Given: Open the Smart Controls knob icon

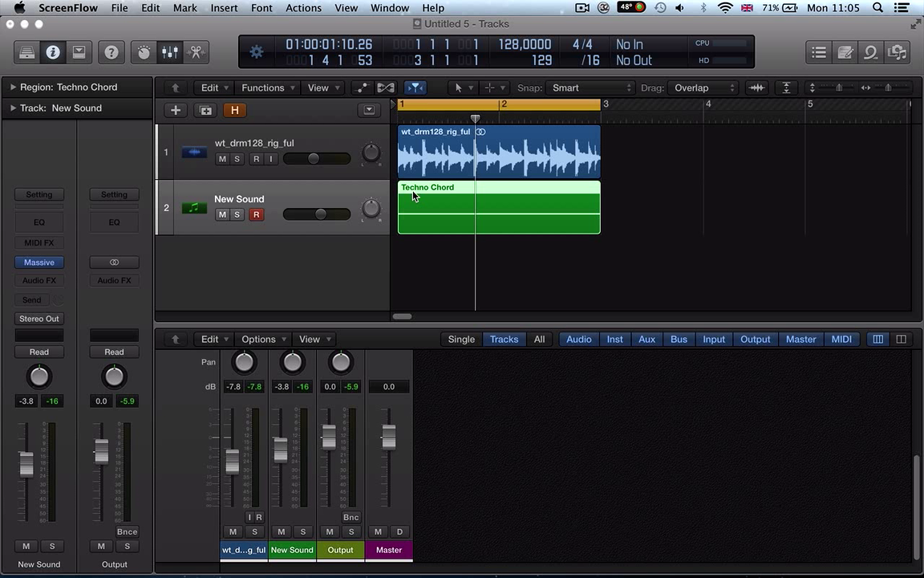Looking at the screenshot, I should tap(144, 53).
